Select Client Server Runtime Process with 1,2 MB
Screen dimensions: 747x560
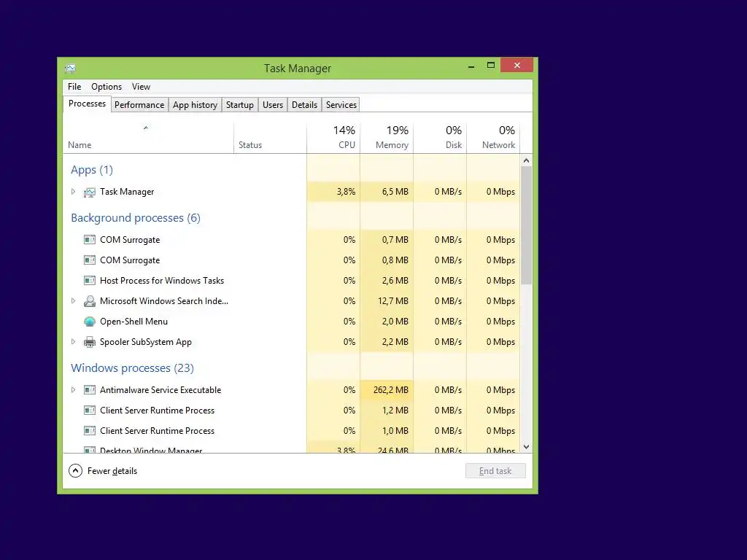(x=292, y=410)
